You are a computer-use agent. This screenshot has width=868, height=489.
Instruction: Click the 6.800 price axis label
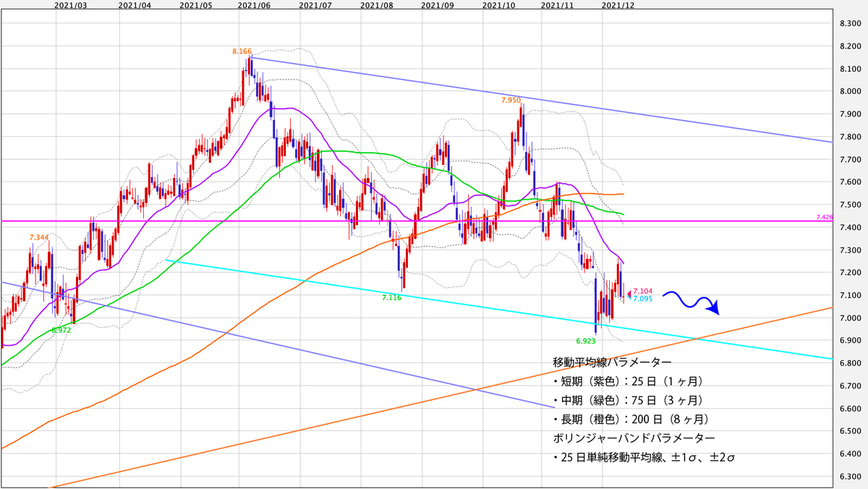[x=850, y=363]
